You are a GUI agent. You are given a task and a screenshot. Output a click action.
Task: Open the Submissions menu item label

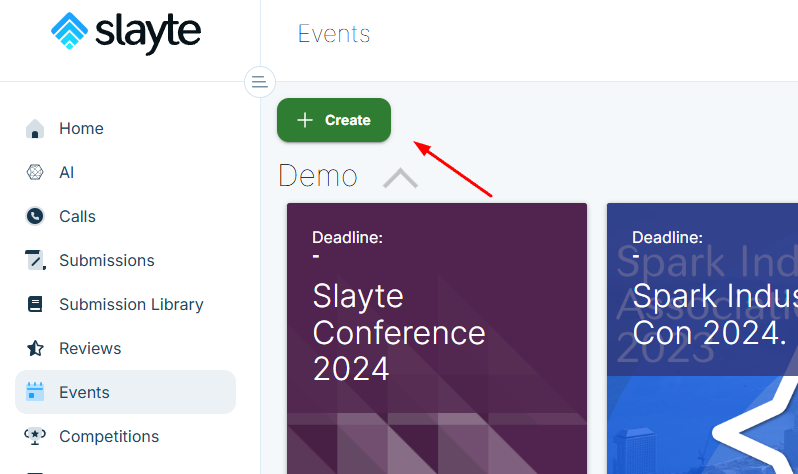pyautogui.click(x=107, y=261)
